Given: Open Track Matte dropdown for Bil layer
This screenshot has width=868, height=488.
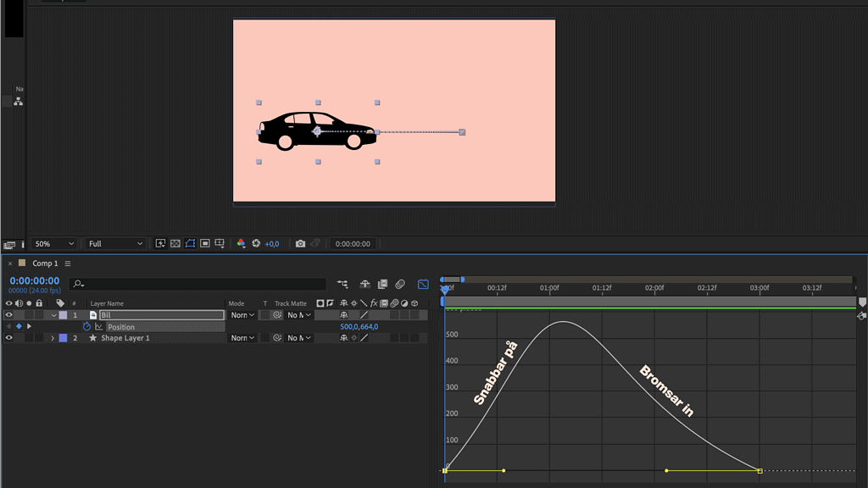Looking at the screenshot, I should [x=299, y=315].
